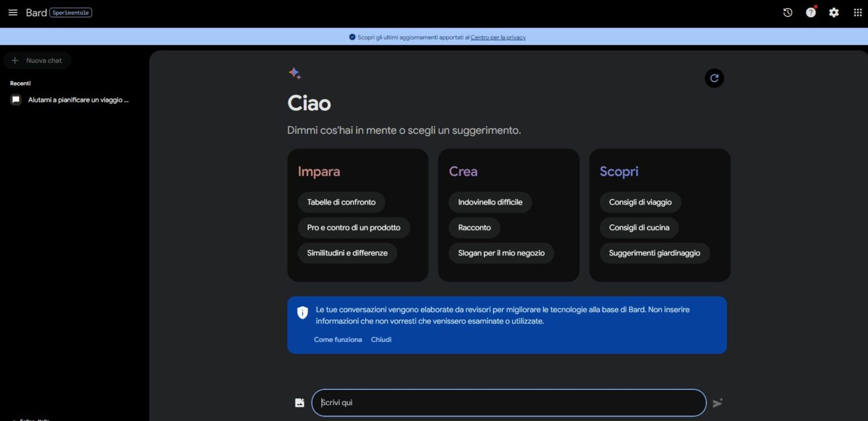Upload an image via the picture icon

pyautogui.click(x=299, y=402)
